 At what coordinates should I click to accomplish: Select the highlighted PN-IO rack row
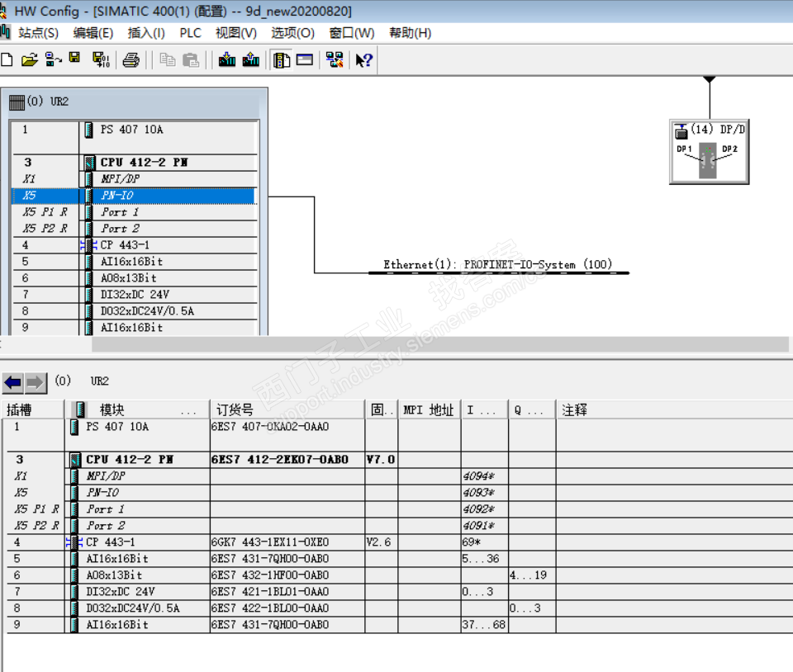135,196
